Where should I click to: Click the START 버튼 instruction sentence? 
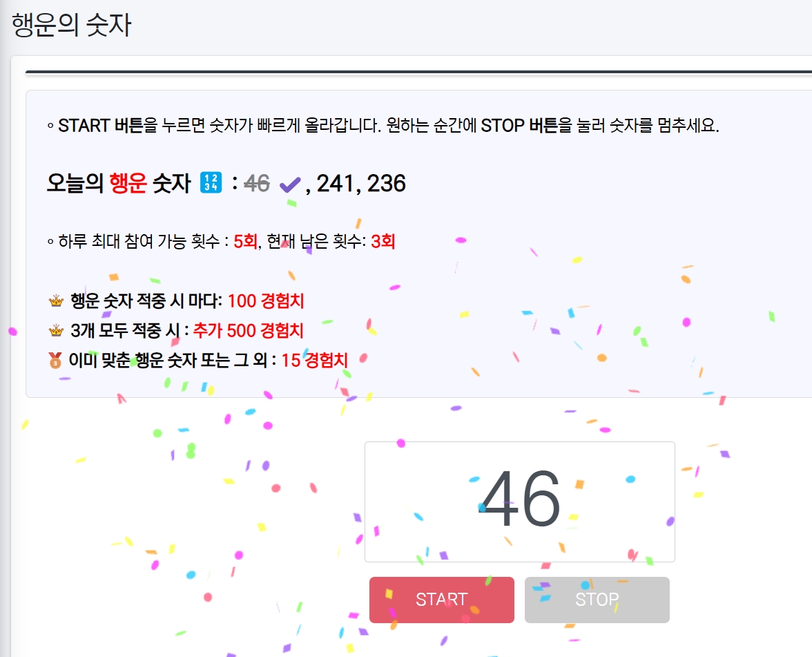tap(383, 126)
